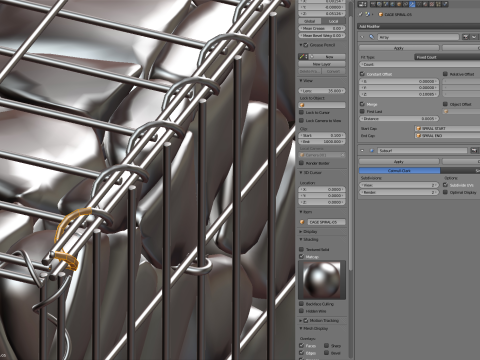Click cube icon in Start Cap field
Image resolution: width=480 pixels, height=360 pixels.
click(x=418, y=128)
